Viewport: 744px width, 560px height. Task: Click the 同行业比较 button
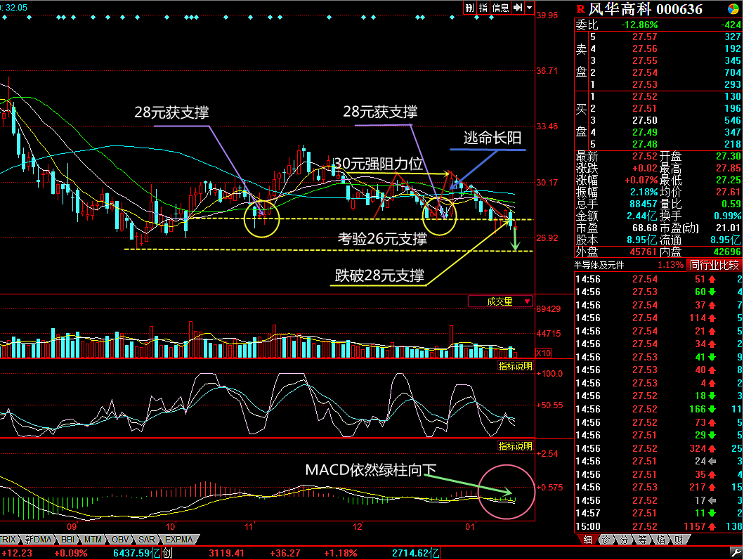pos(714,265)
